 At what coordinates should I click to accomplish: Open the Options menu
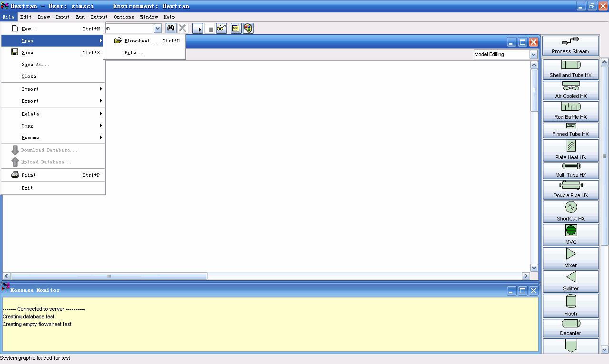click(124, 17)
